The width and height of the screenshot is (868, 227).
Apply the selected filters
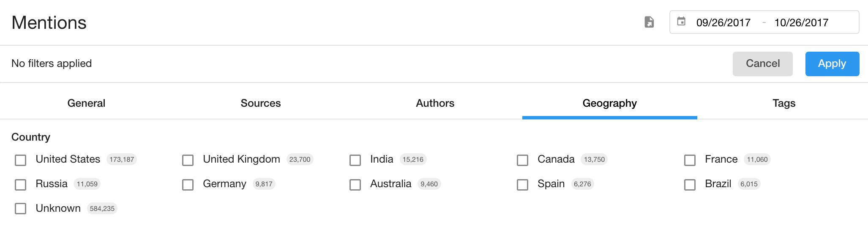[832, 64]
